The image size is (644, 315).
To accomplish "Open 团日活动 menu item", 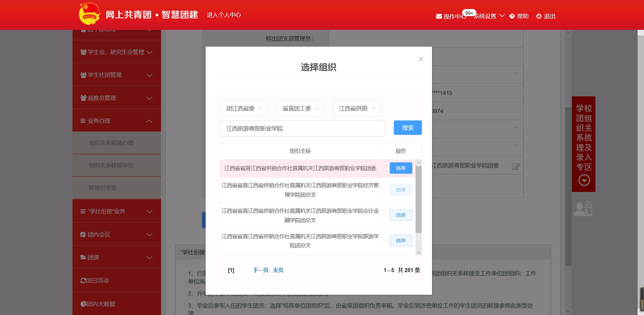I will 117,280.
